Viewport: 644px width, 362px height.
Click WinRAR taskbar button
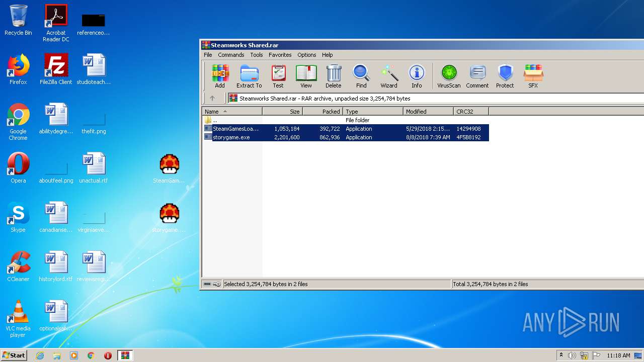[x=125, y=355]
